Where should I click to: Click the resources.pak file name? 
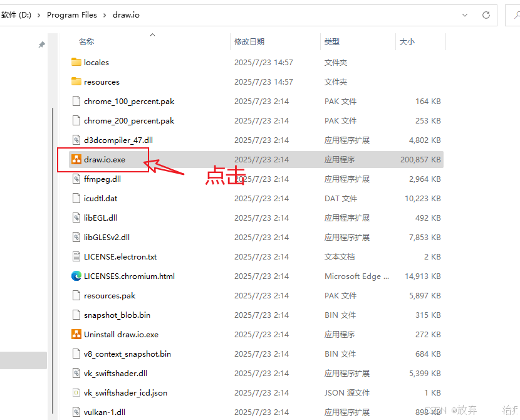click(110, 296)
